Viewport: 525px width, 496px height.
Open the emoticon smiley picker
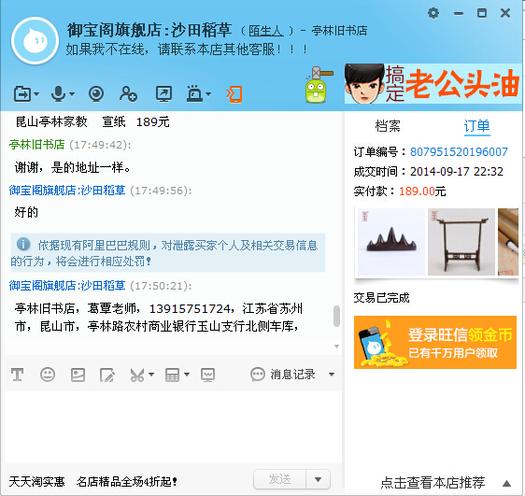(48, 374)
